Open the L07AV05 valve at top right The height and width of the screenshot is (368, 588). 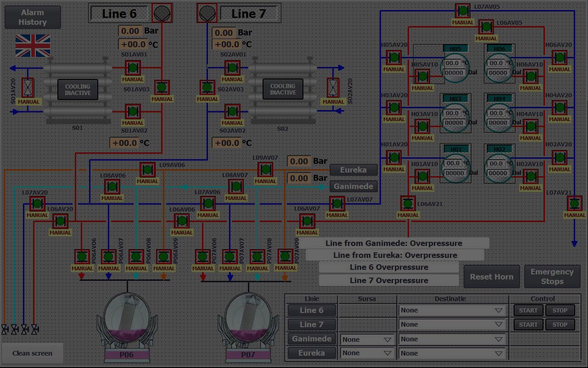[x=462, y=10]
